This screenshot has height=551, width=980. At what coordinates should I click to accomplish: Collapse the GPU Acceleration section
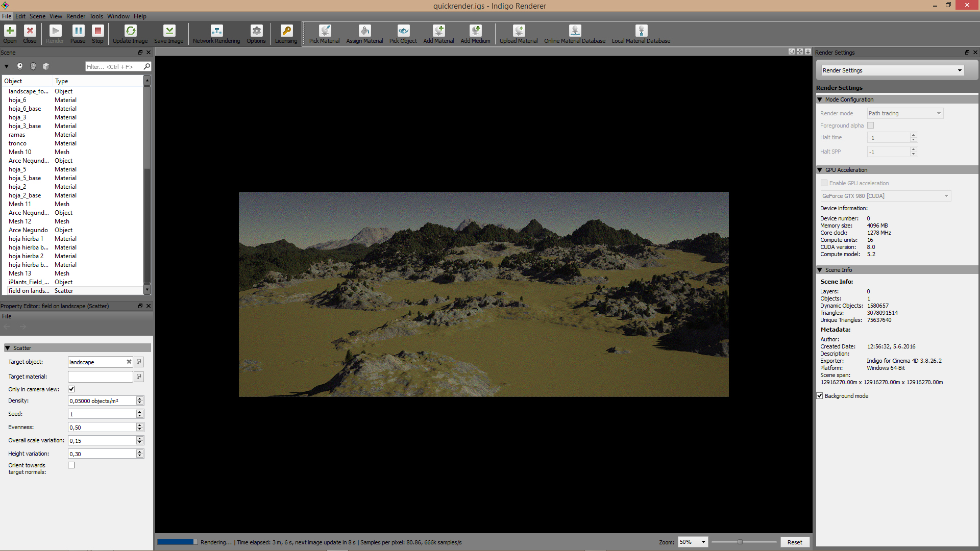[x=820, y=170]
